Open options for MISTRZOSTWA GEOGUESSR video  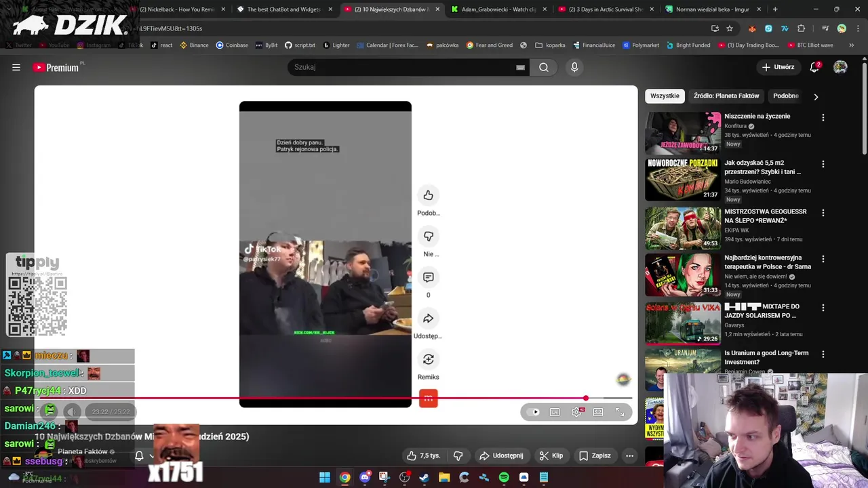point(823,213)
